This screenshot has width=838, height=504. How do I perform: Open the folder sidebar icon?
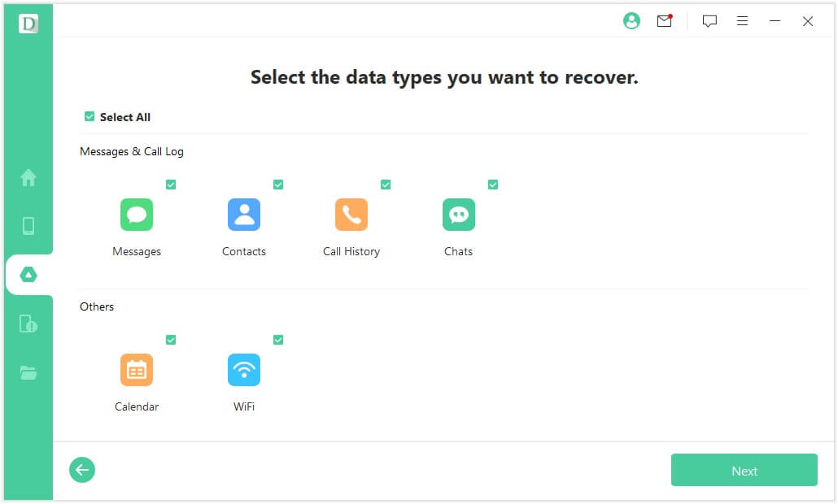[28, 372]
